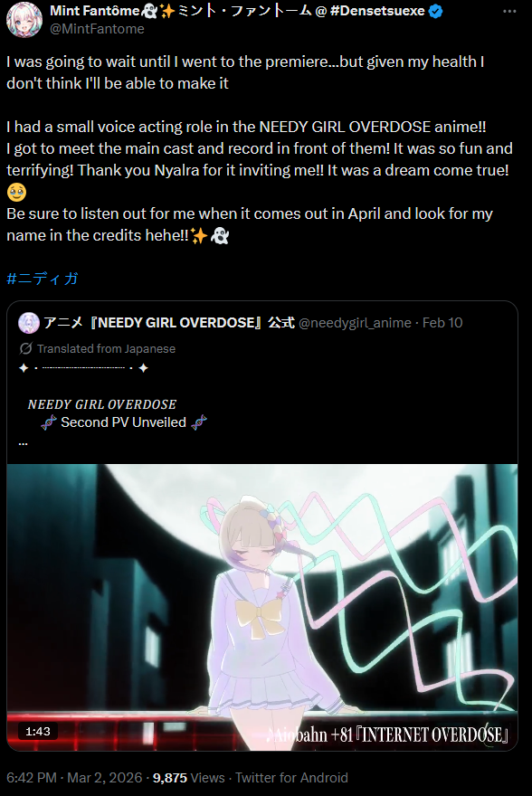Click the #Densetsuexe text in display name
The height and width of the screenshot is (796, 532).
(x=377, y=11)
